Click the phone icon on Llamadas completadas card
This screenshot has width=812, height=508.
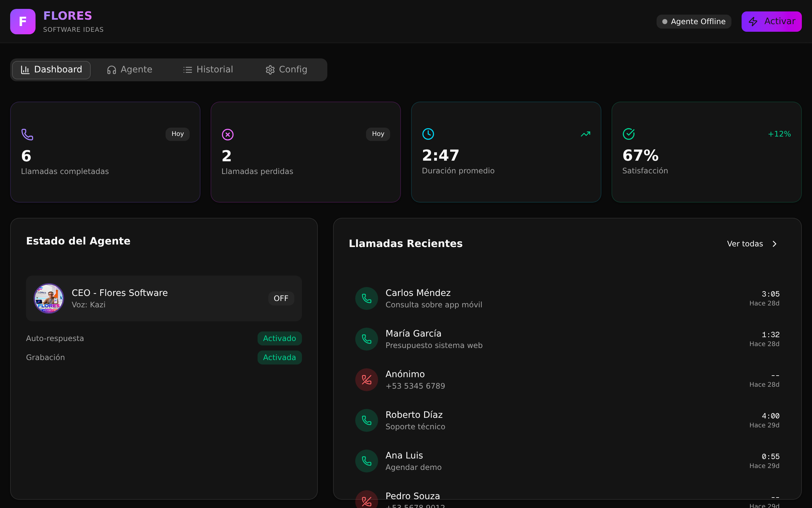point(27,134)
